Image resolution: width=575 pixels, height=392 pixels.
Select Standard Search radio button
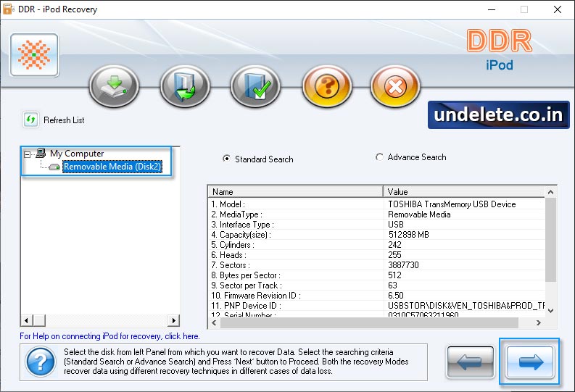[x=227, y=159]
